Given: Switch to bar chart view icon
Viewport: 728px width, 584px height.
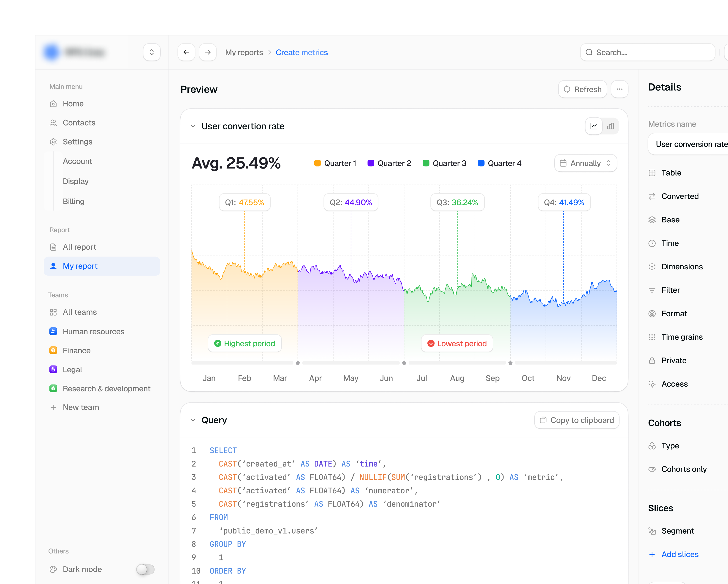Looking at the screenshot, I should pyautogui.click(x=611, y=126).
